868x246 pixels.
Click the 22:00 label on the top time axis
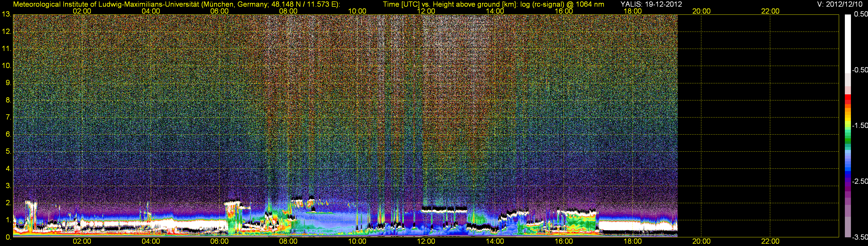770,11
